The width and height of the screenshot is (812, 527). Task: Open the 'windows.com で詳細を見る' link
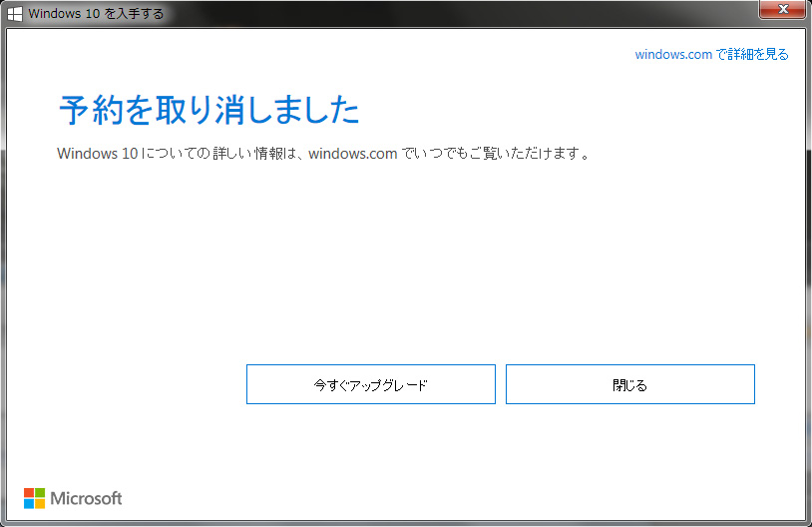tap(711, 55)
